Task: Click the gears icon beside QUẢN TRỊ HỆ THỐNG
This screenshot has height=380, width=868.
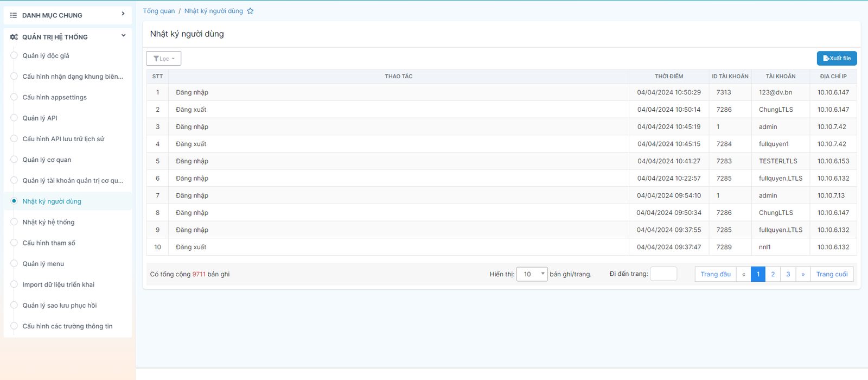Action: (x=14, y=37)
